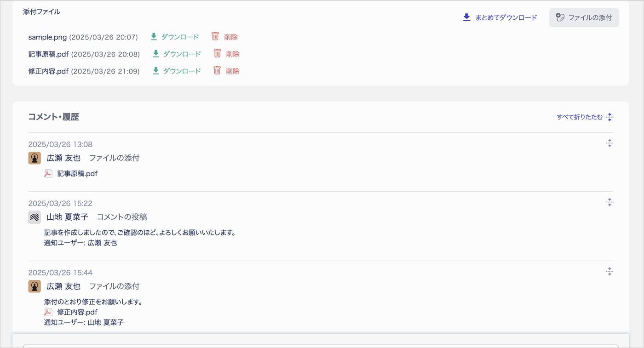644x348 pixels.
Task: Click 広瀬 友也 avatar on 13:08 entry
Action: coord(34,158)
